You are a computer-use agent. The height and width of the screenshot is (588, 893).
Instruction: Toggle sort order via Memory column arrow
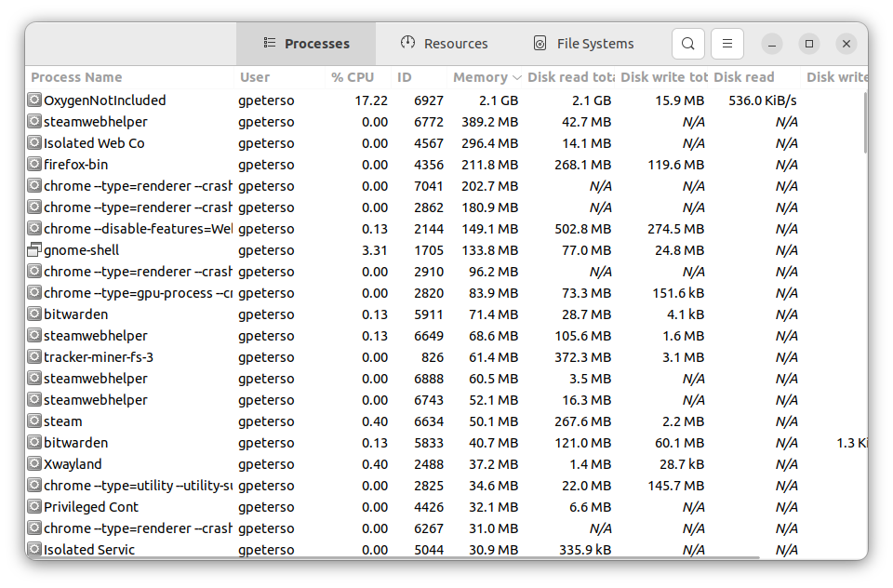coord(516,77)
